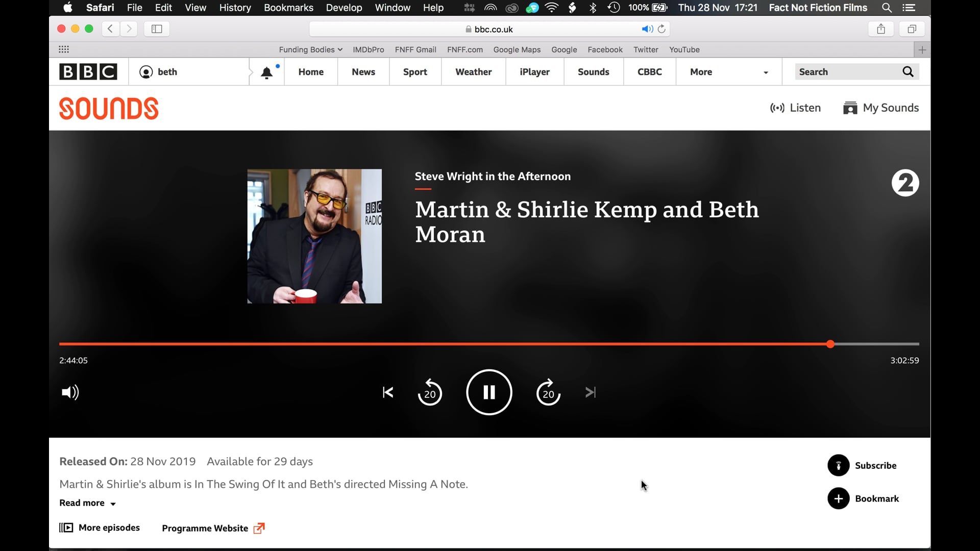This screenshot has width=980, height=551.
Task: Open the Safari app menu
Action: 100,8
